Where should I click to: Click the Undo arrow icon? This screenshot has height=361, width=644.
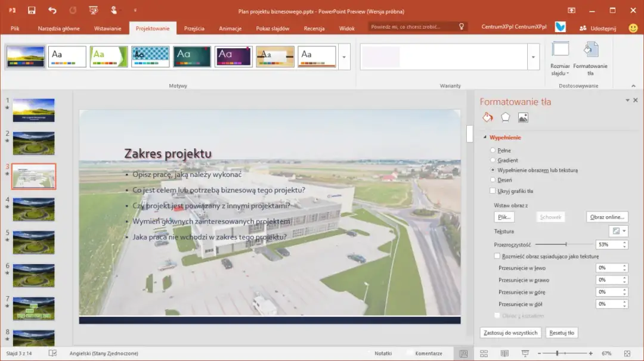point(52,10)
